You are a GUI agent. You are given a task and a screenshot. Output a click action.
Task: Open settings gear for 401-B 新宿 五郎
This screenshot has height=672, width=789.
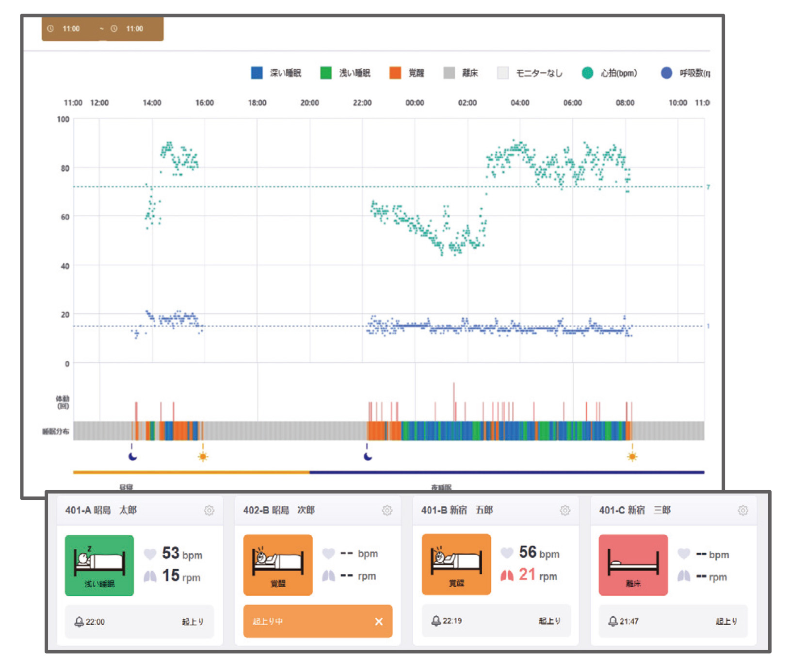[x=565, y=510]
